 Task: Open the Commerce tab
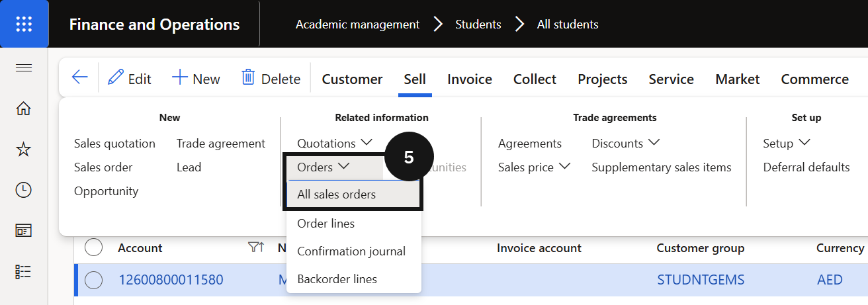[x=814, y=79]
